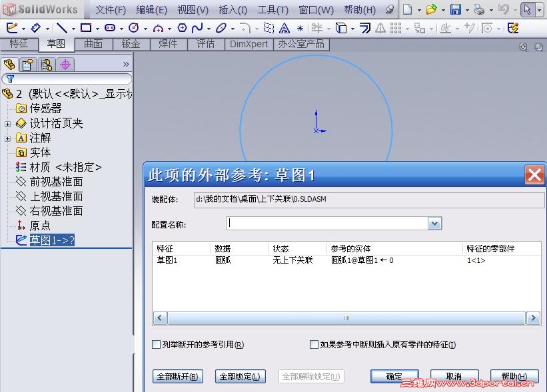Expand the 注解 tree node

click(8, 138)
